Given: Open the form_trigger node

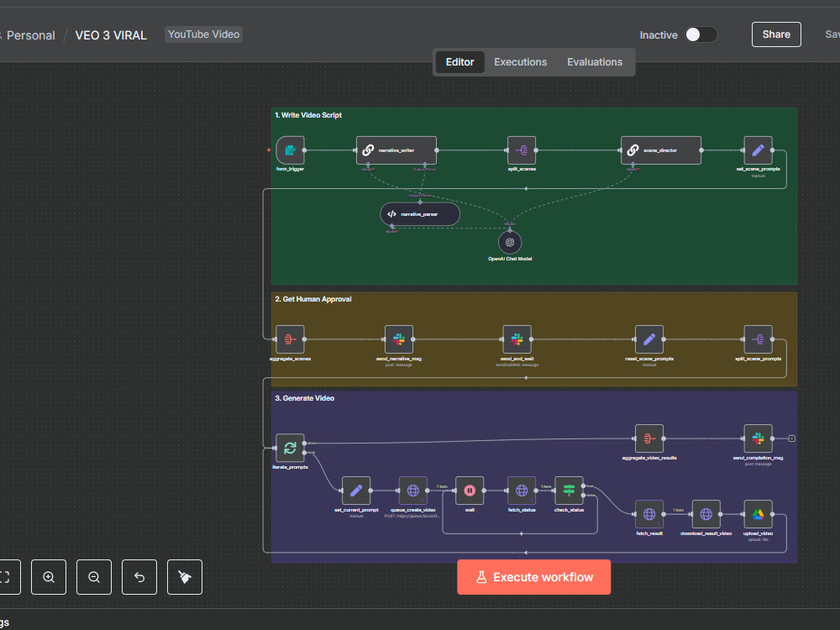Looking at the screenshot, I should (290, 150).
